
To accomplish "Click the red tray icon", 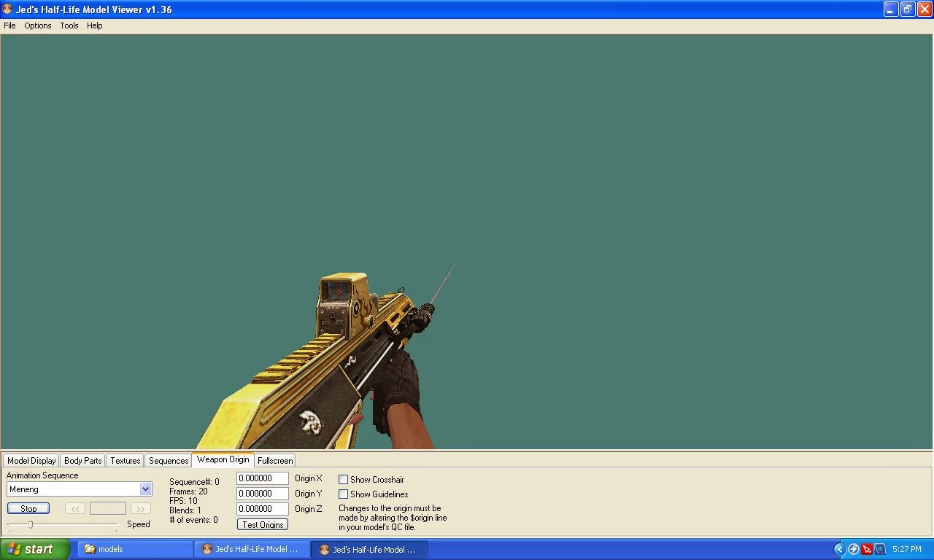I will pos(867,550).
